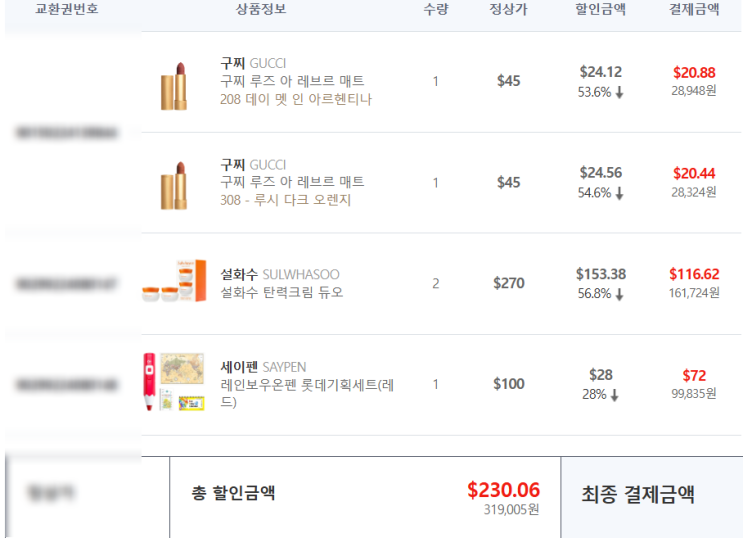Viewport: 743px width, 538px height.
Task: Click the Gucci 308 lipstick thumbnail
Action: pos(174,183)
